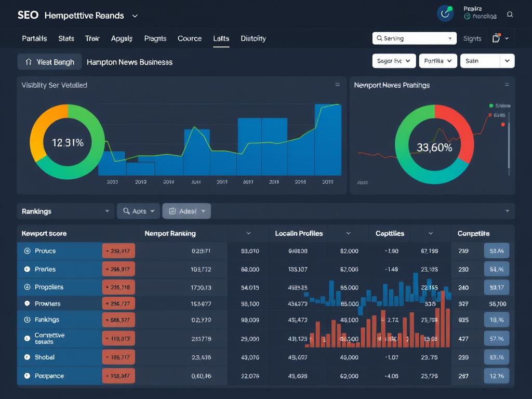Image resolution: width=532 pixels, height=399 pixels.
Task: Expand the Partils dropdown
Action: [x=438, y=61]
